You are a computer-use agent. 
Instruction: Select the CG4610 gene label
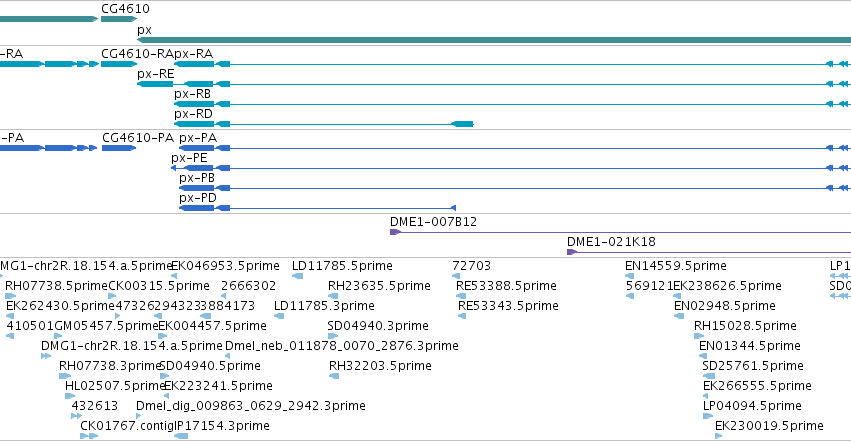pyautogui.click(x=125, y=9)
